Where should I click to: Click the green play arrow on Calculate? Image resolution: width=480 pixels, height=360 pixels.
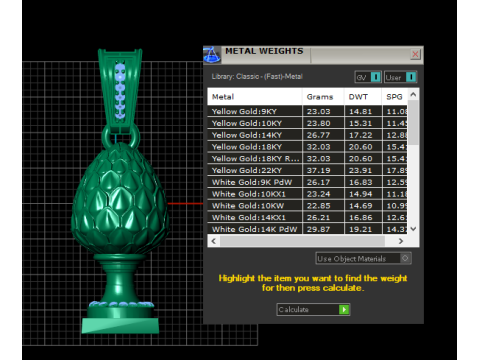tap(344, 309)
